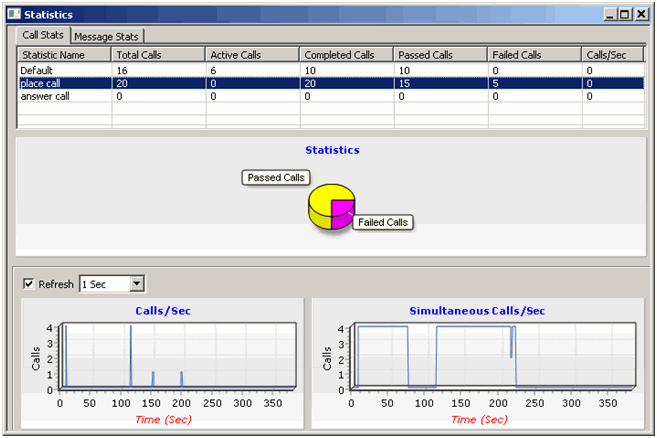The width and height of the screenshot is (657, 438).
Task: Click the Calls/Sec graph title
Action: (163, 311)
